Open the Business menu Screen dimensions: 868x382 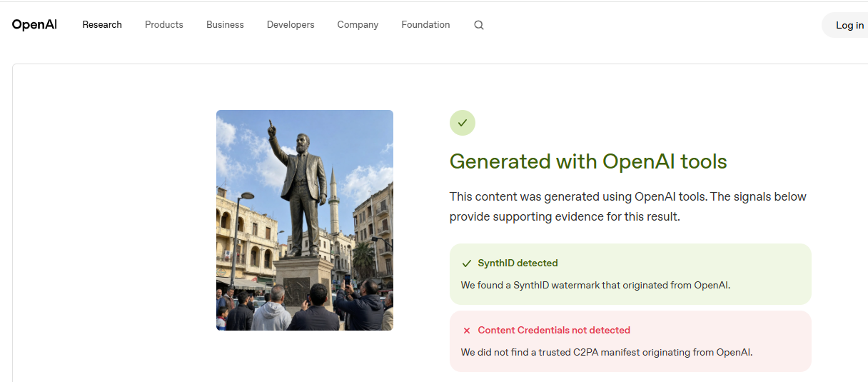pos(225,25)
